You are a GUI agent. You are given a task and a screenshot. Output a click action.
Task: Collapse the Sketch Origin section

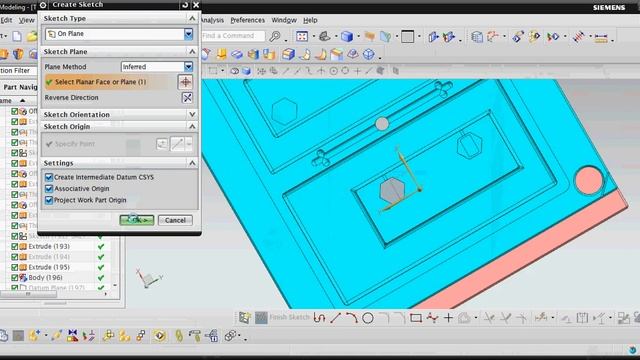pos(192,127)
